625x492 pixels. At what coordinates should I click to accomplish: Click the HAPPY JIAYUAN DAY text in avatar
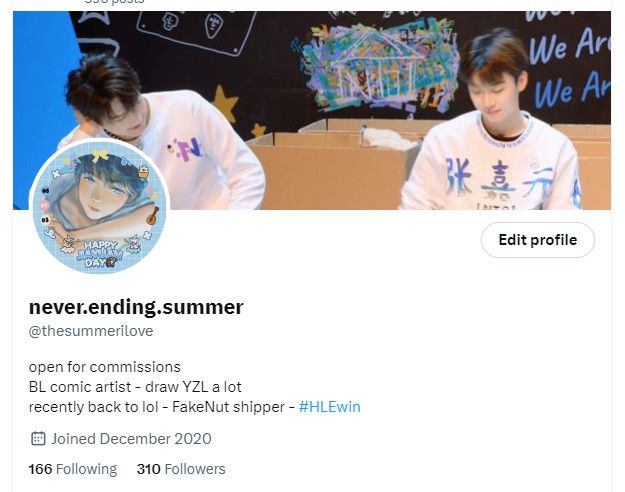98,253
